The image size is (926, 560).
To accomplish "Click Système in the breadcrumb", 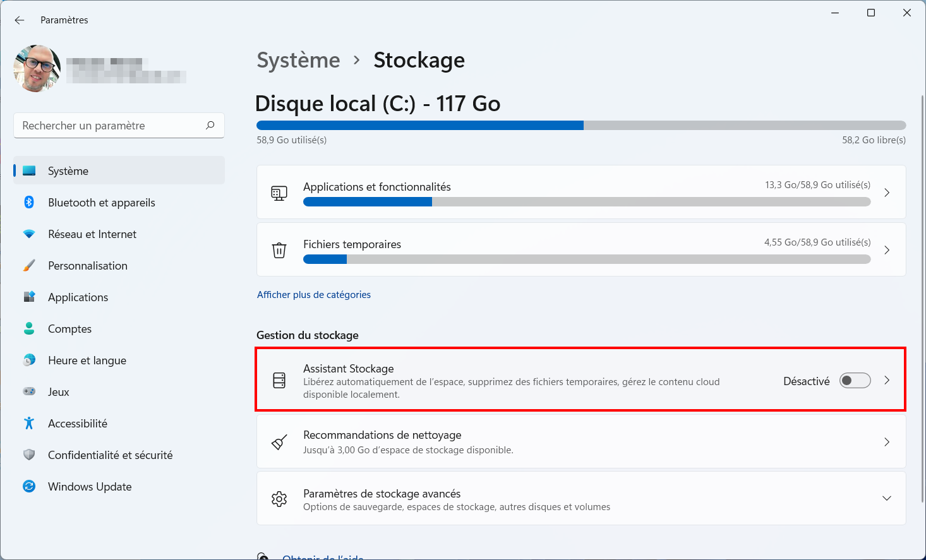I will (298, 60).
